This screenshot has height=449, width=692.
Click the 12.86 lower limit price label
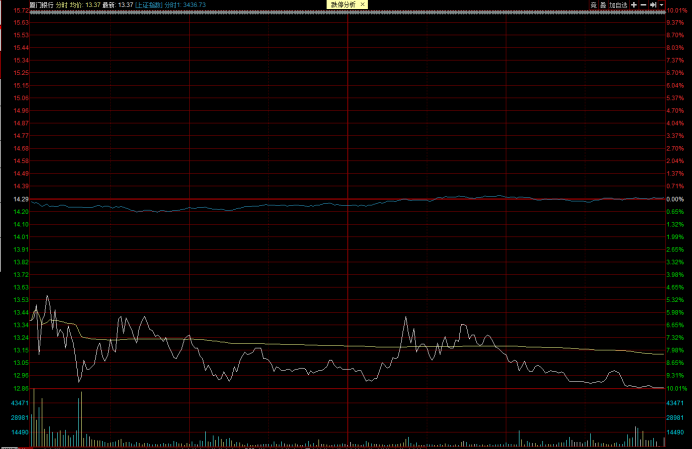[21, 389]
